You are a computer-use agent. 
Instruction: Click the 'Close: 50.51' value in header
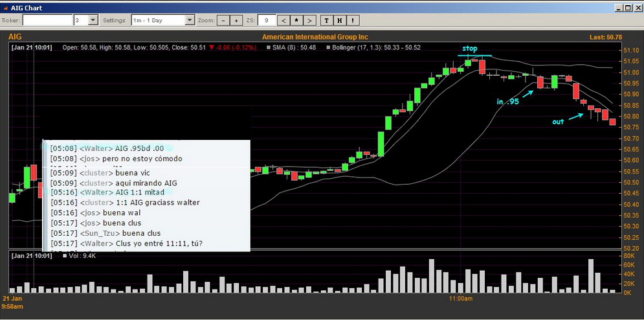[x=190, y=48]
